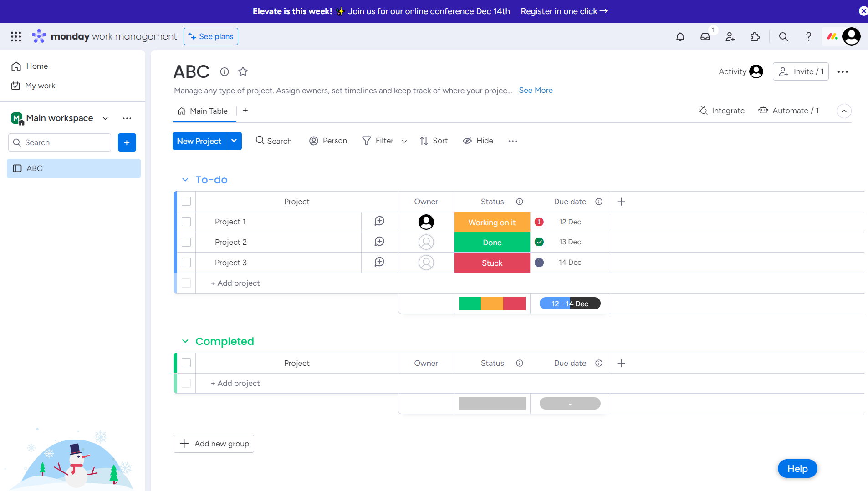Select all items in the To-do group

tap(186, 201)
